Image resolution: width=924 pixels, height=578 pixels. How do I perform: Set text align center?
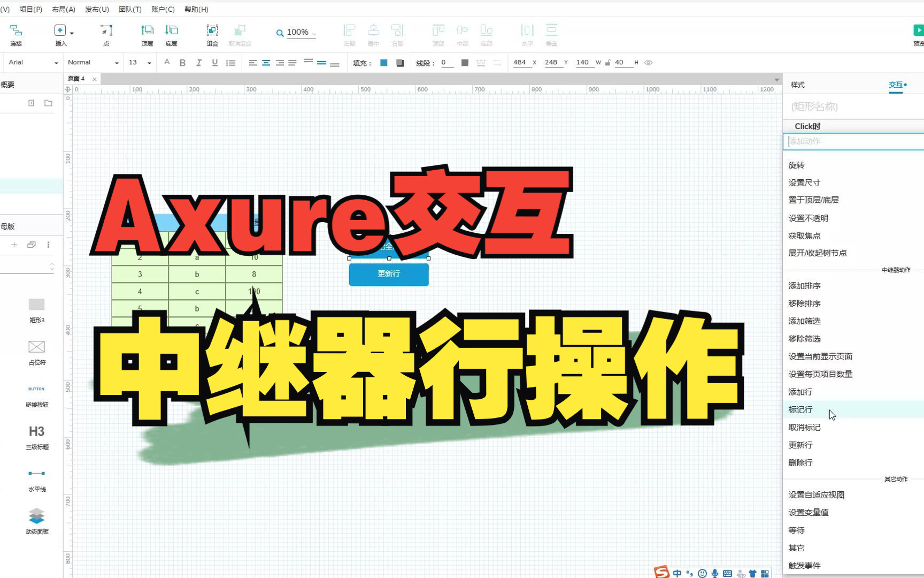pyautogui.click(x=266, y=63)
